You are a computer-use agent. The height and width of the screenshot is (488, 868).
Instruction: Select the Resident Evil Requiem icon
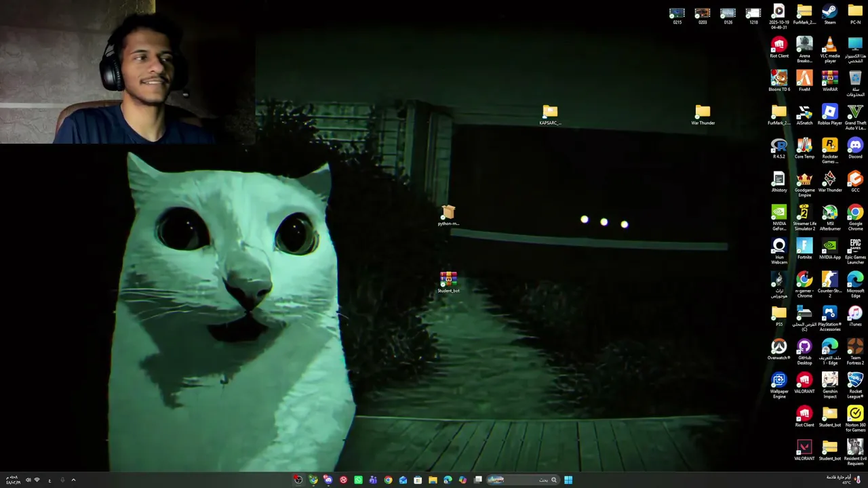[x=855, y=453]
